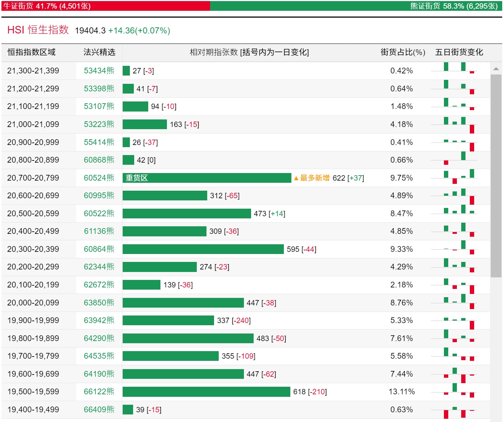This screenshot has height=422, width=504.
Task: Click the 法兴精选 column header
Action: tap(99, 53)
